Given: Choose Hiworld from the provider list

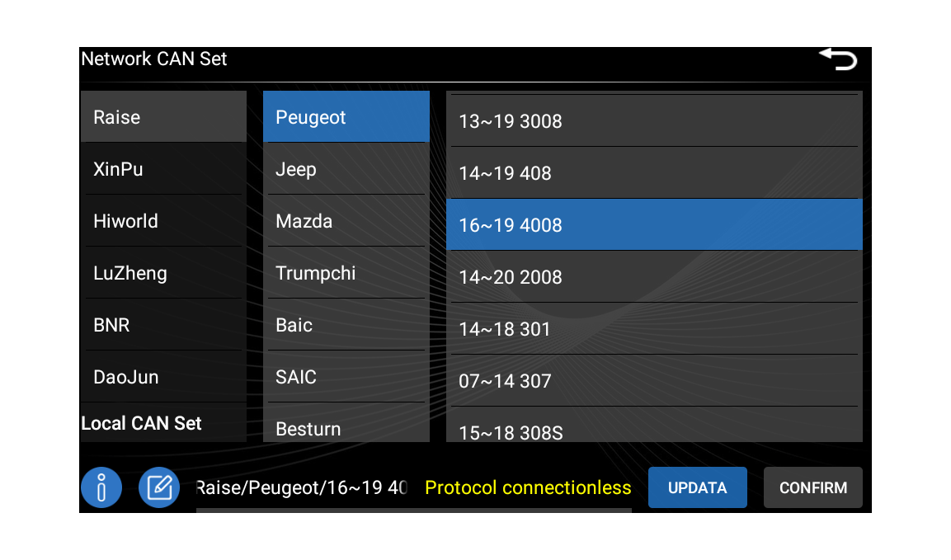Looking at the screenshot, I should click(x=163, y=221).
